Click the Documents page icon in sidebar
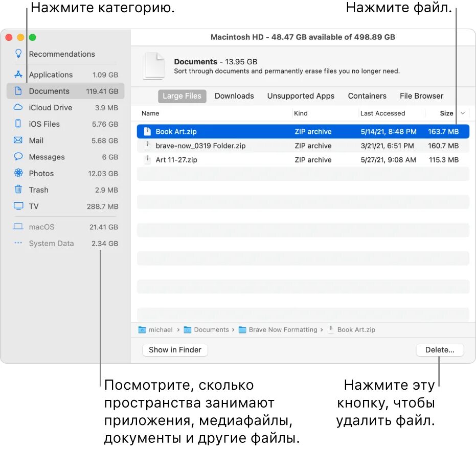The width and height of the screenshot is (476, 451). 18,91
